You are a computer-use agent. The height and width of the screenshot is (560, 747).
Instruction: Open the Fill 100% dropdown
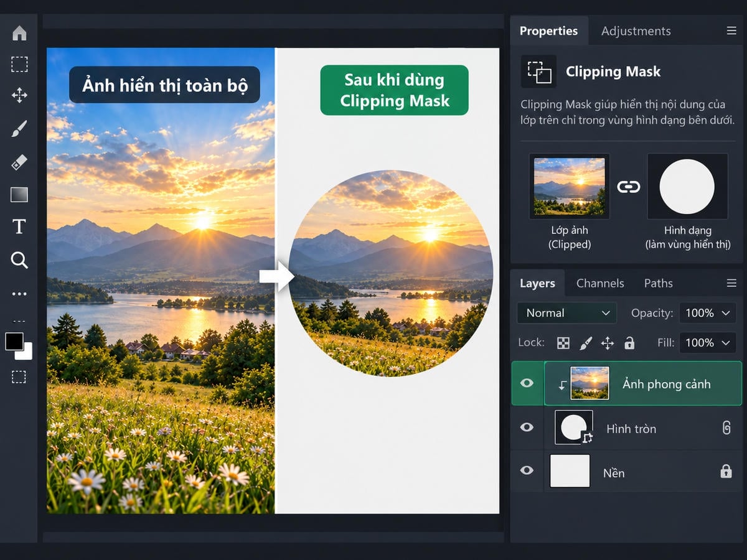(x=707, y=342)
